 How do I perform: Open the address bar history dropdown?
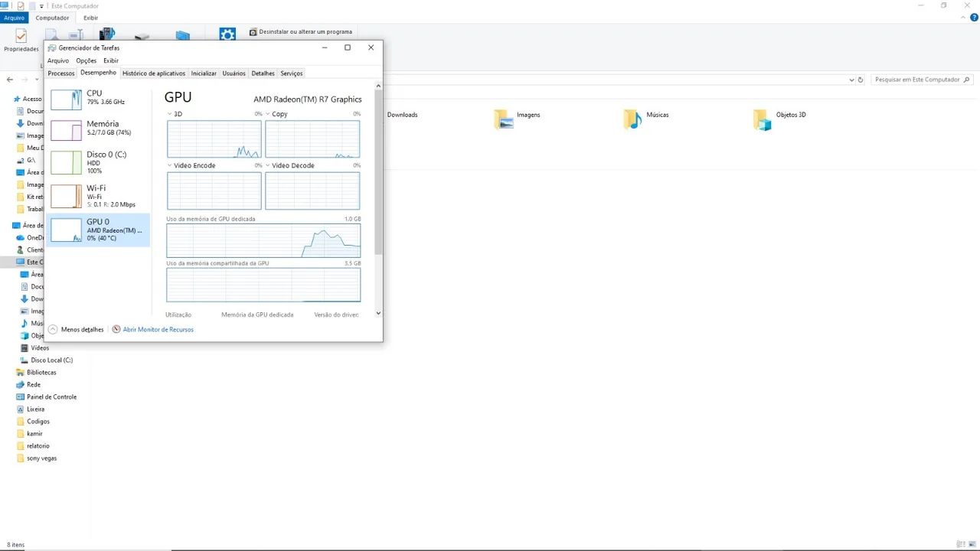point(851,80)
